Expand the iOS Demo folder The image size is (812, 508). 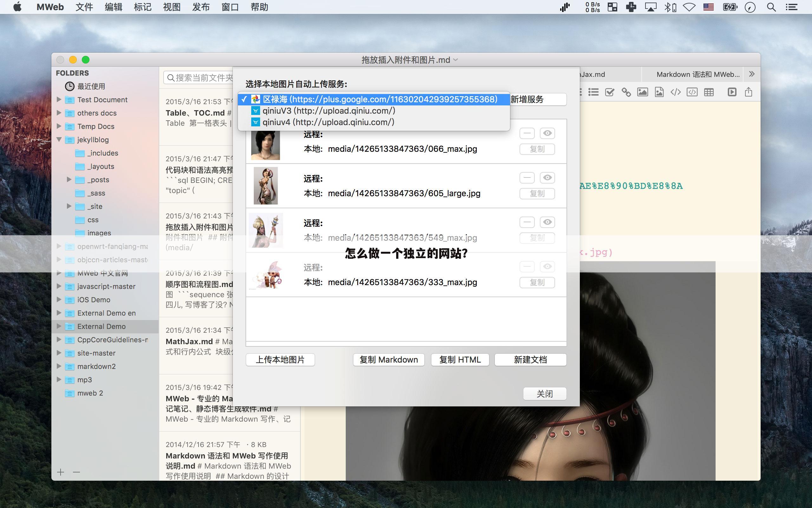click(59, 299)
